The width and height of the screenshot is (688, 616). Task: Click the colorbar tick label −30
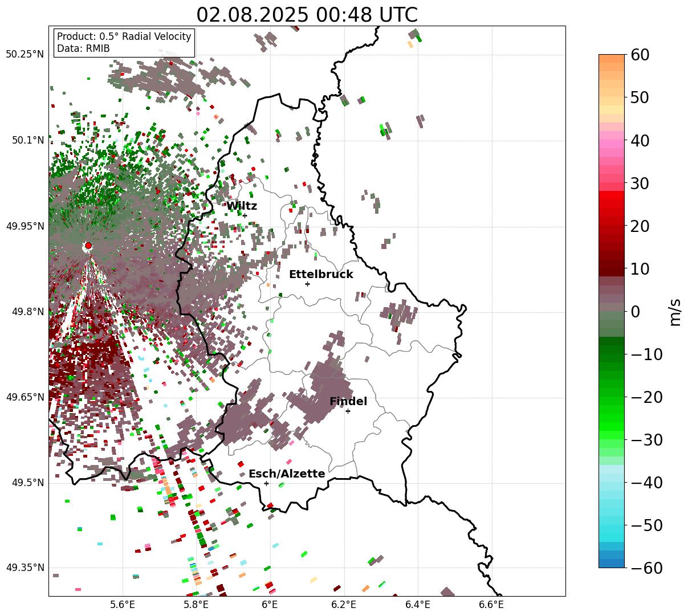tap(647, 440)
